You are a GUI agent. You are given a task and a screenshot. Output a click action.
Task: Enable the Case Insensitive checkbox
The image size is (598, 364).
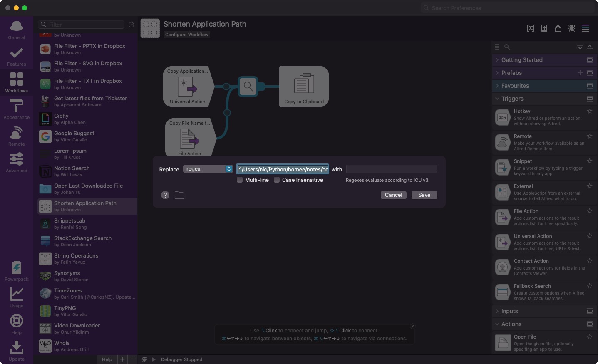277,180
